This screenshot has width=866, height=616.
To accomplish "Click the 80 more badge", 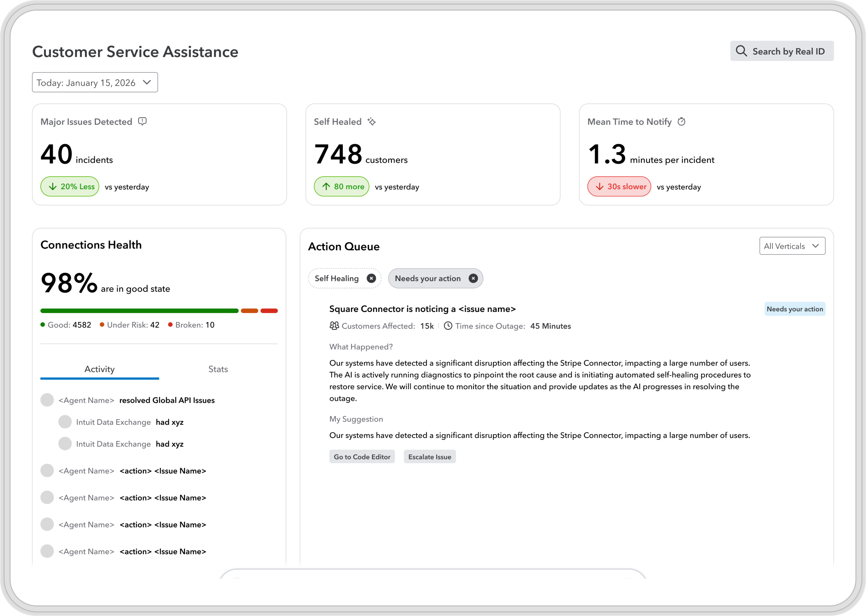I will [341, 186].
